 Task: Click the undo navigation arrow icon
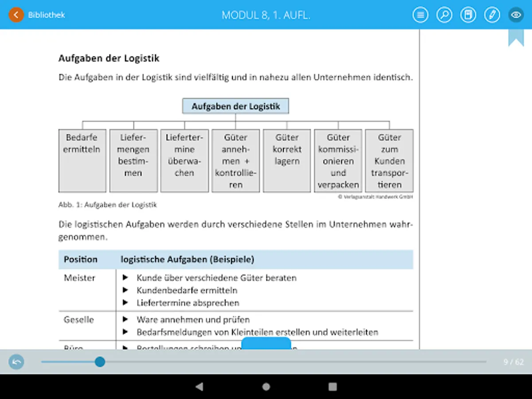point(17,362)
